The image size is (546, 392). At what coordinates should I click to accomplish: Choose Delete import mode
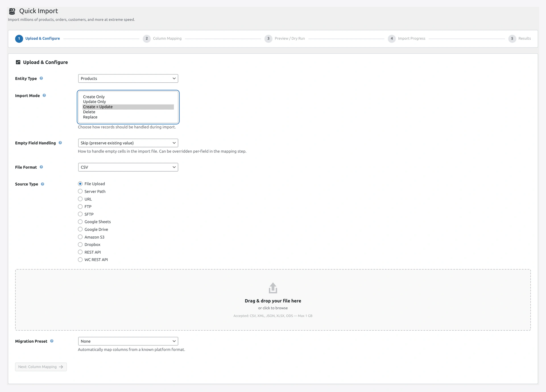pos(128,112)
